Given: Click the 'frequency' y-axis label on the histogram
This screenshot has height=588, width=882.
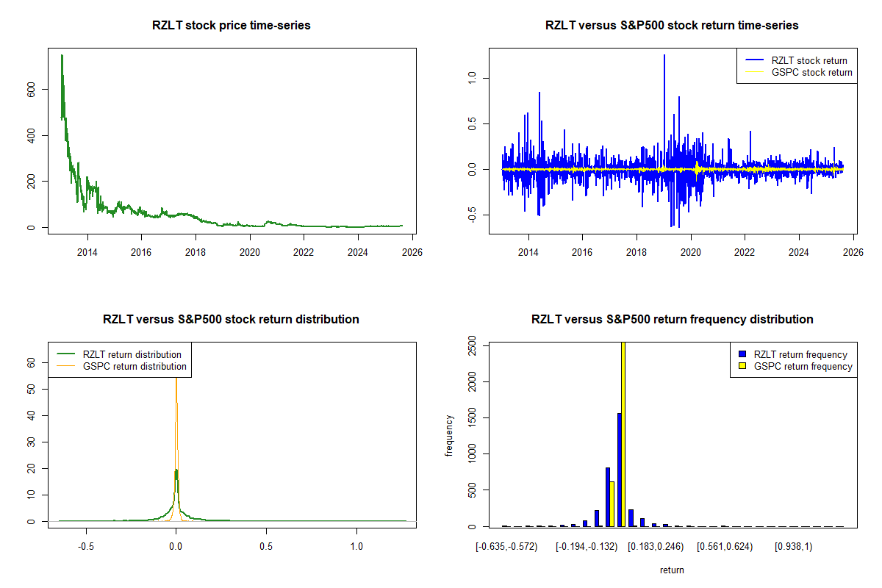Looking at the screenshot, I should [x=449, y=435].
